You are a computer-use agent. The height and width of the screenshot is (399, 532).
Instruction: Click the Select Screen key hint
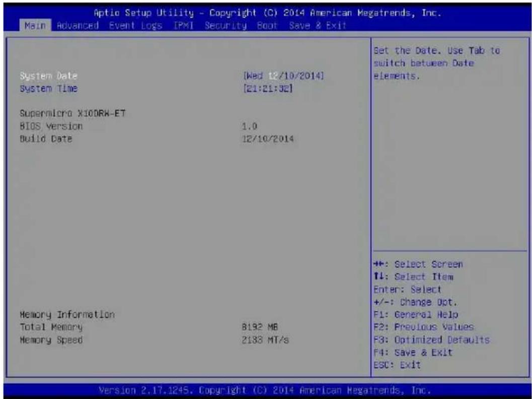click(x=418, y=264)
